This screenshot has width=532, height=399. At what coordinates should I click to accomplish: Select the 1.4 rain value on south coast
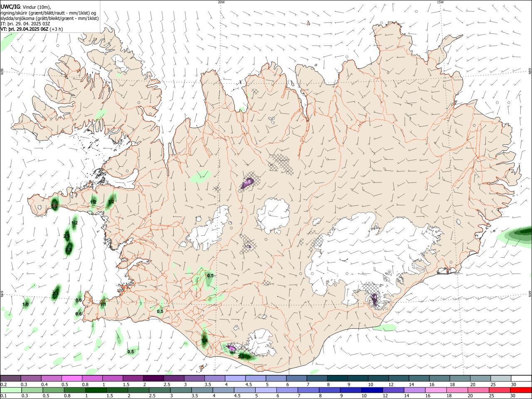point(204,341)
